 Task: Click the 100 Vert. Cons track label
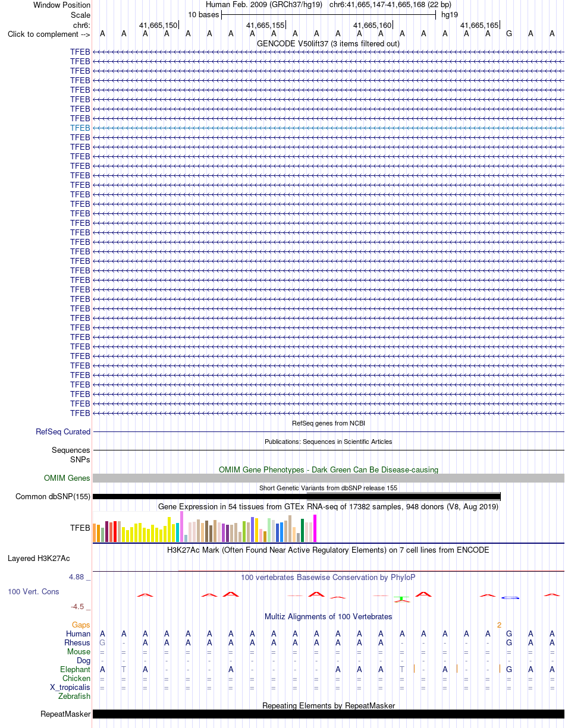(34, 592)
